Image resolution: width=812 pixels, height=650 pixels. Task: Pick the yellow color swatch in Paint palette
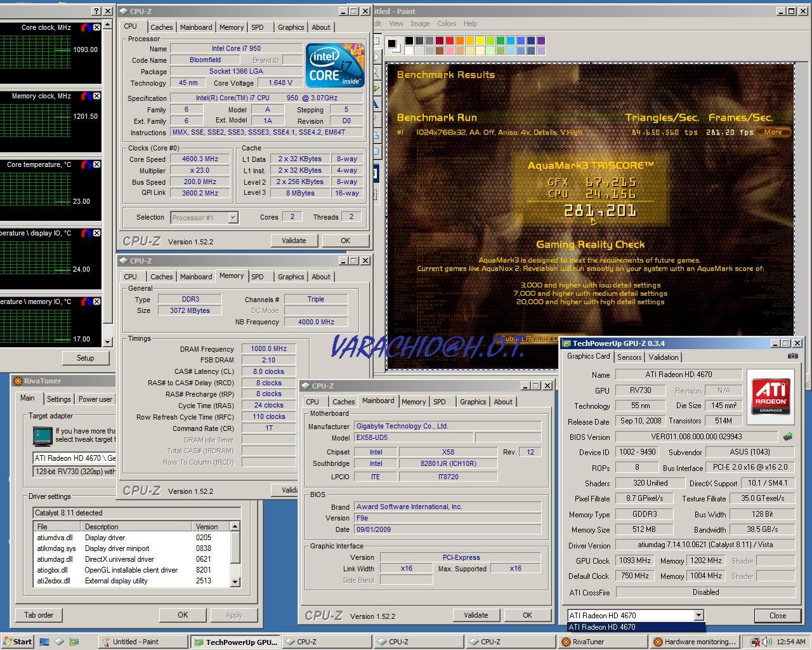coord(480,41)
